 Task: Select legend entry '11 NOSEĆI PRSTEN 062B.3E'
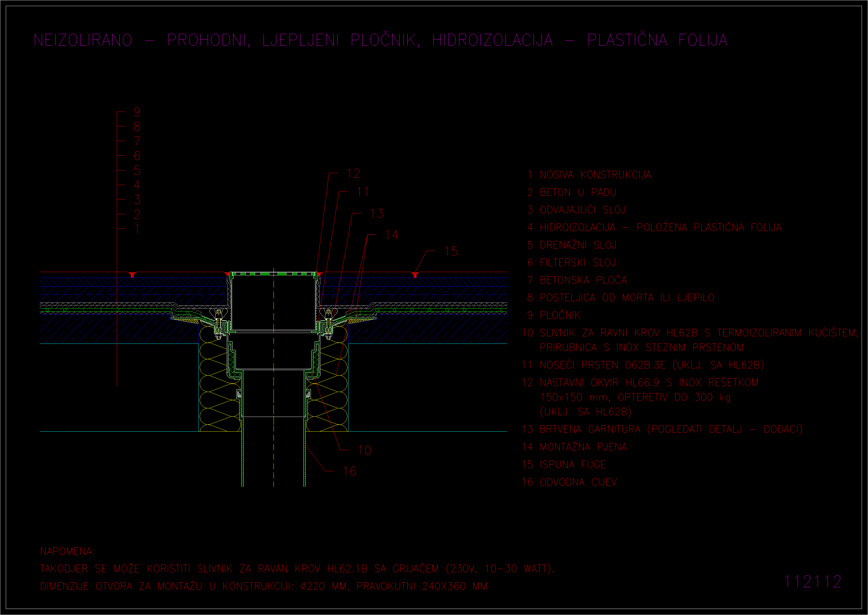pos(643,365)
